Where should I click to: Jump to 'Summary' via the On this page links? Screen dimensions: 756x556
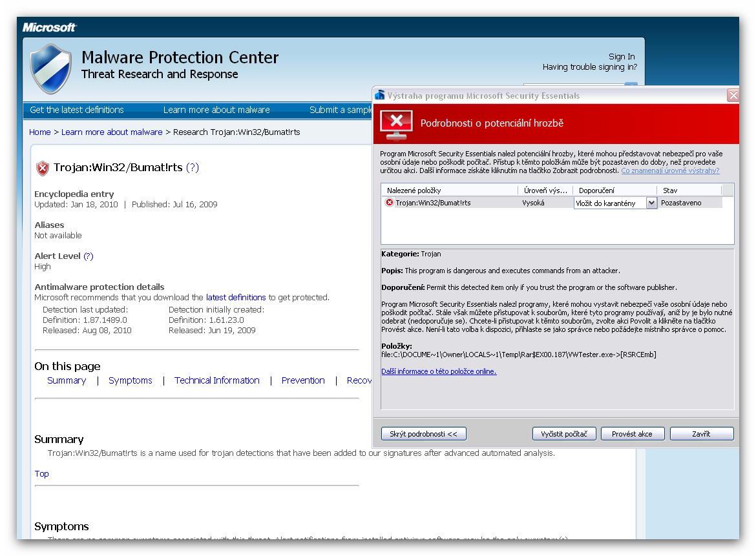point(67,380)
